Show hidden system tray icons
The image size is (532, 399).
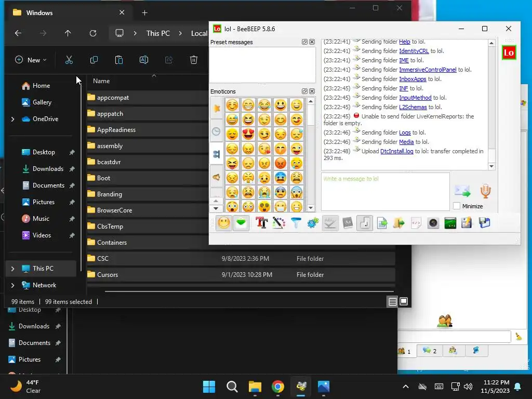406,387
